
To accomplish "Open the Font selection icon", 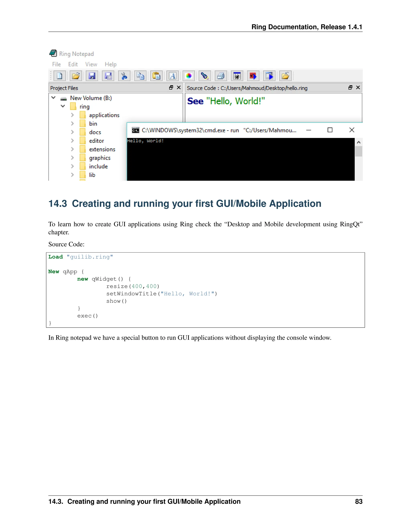I will pos(172,76).
